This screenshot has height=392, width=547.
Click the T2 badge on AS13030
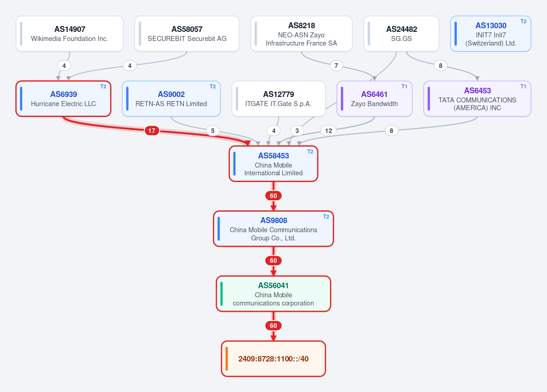click(x=523, y=21)
